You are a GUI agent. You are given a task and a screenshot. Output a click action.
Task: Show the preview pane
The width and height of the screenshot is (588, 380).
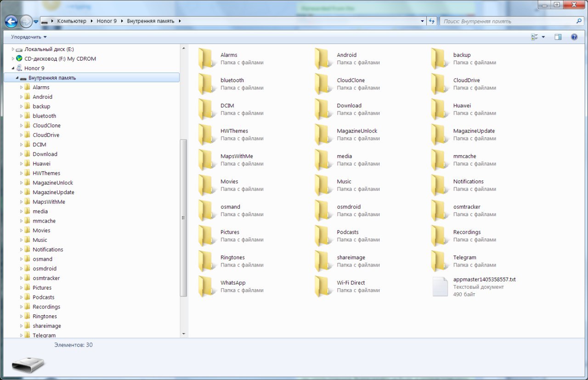(558, 37)
